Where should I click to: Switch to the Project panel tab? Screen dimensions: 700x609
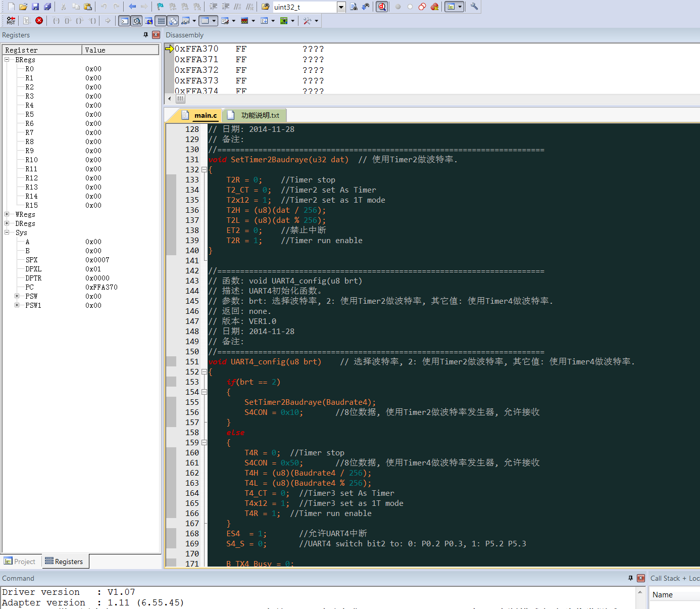[x=20, y=561]
